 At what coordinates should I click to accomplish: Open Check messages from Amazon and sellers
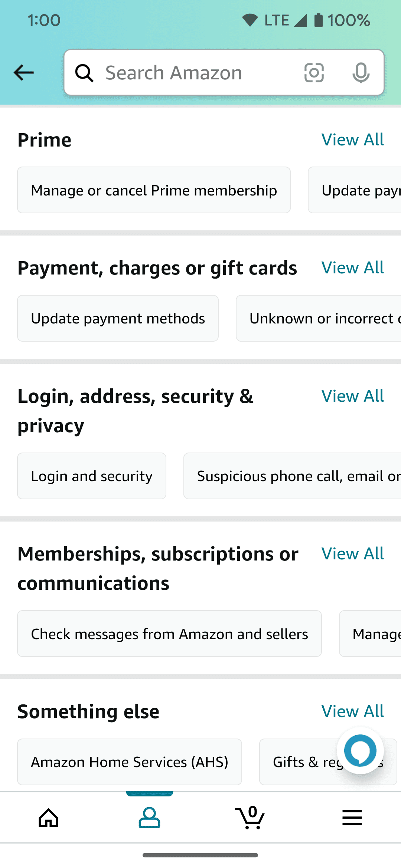tap(169, 634)
